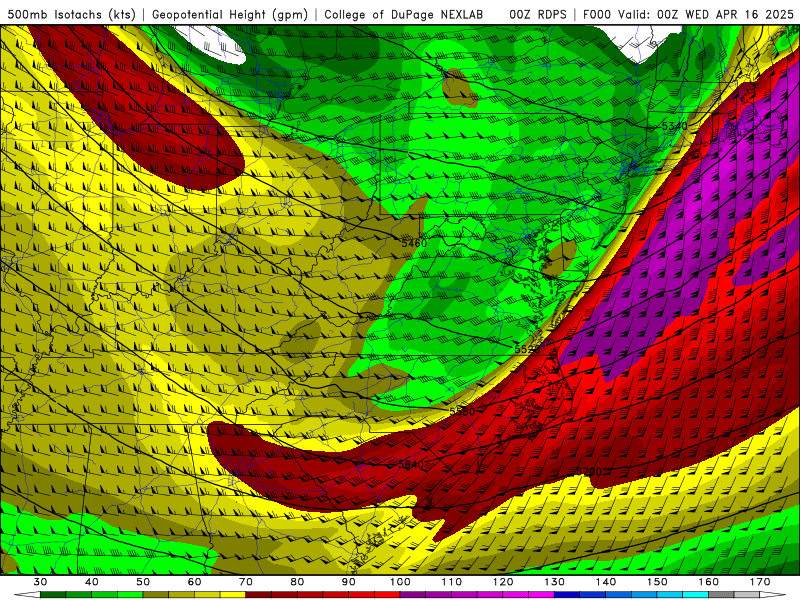Click the 130 label on the colorbar

point(555,582)
